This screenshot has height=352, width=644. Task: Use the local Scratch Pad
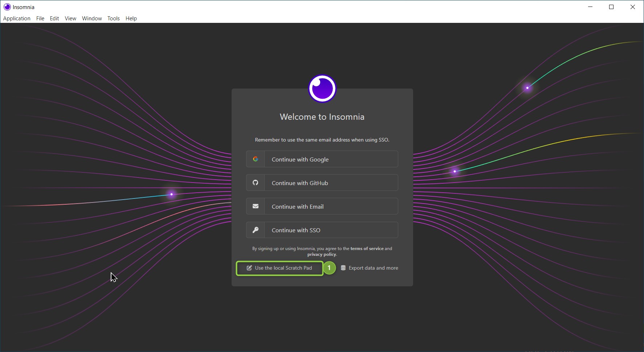pos(280,268)
